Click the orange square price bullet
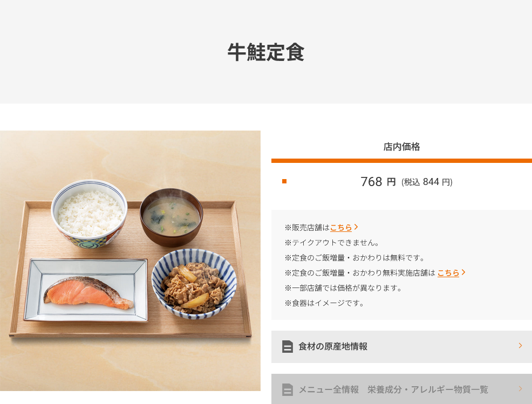This screenshot has width=532, height=404. pyautogui.click(x=284, y=181)
